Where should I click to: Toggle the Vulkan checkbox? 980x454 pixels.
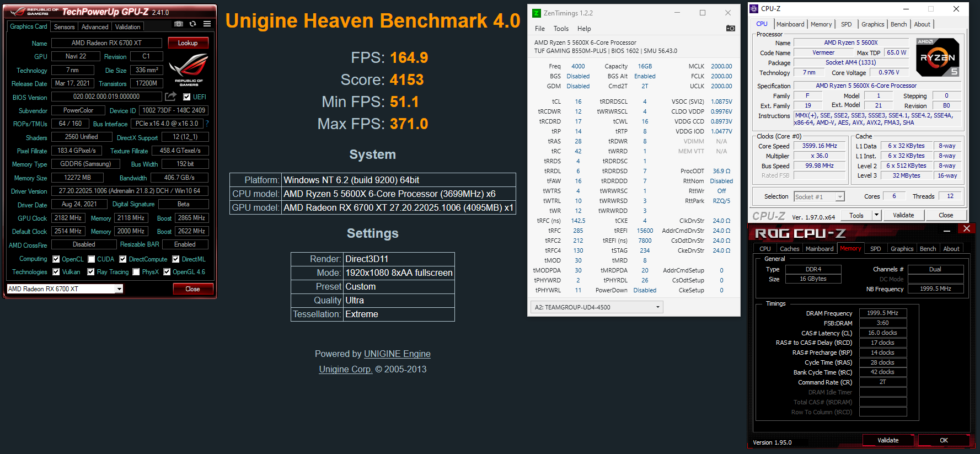tap(56, 271)
